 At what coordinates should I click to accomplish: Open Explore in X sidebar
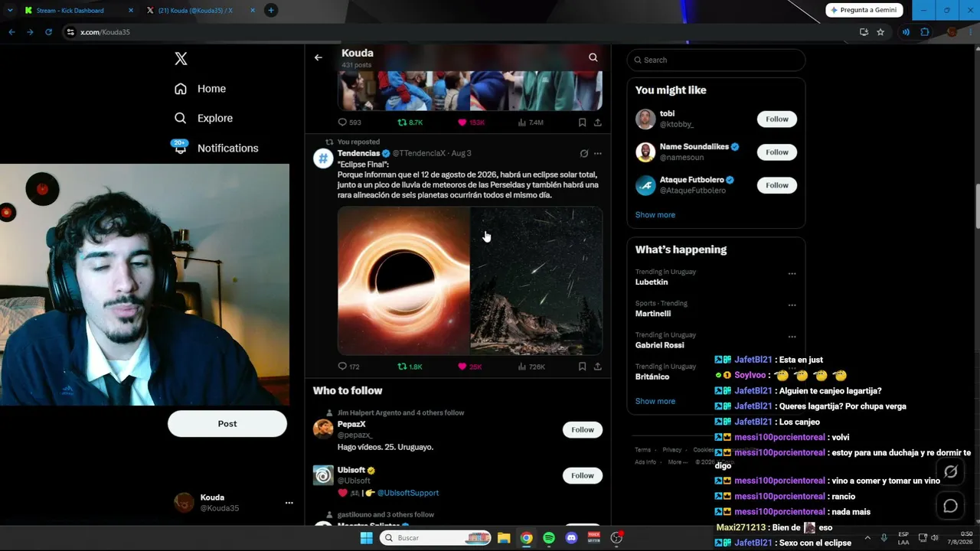203,119
